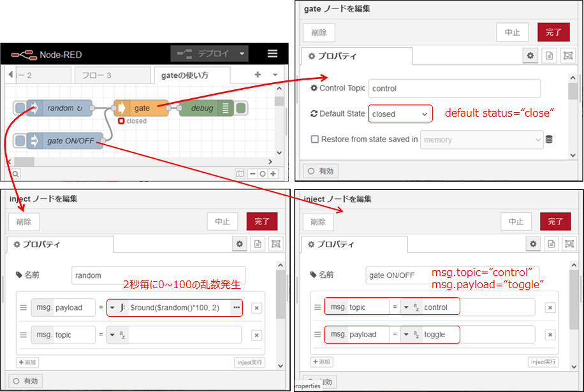Delete the control topic property row
Viewport: 584px width, 392px height.
click(550, 307)
